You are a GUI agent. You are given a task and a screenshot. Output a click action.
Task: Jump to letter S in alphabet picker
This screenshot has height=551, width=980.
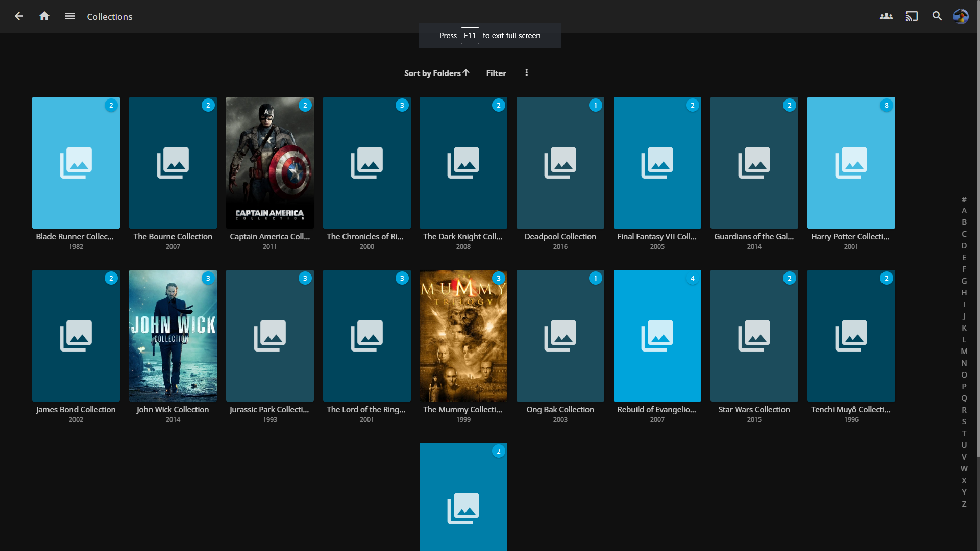(964, 422)
